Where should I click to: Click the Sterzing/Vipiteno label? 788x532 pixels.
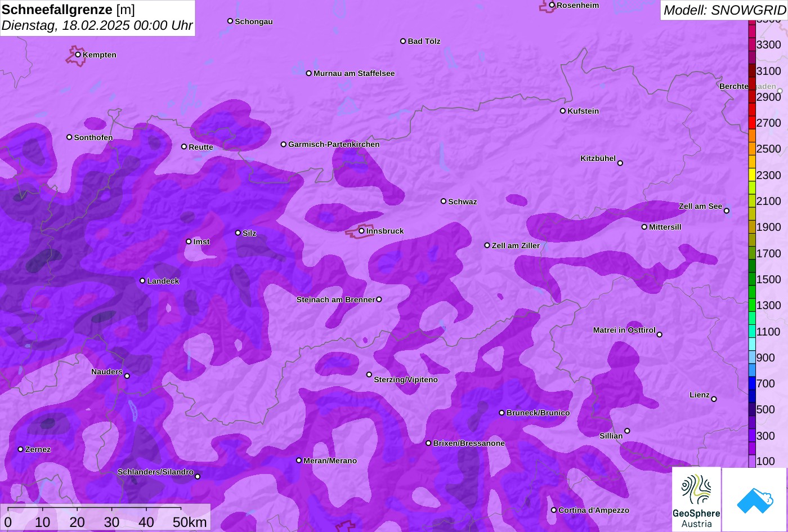pos(406,380)
